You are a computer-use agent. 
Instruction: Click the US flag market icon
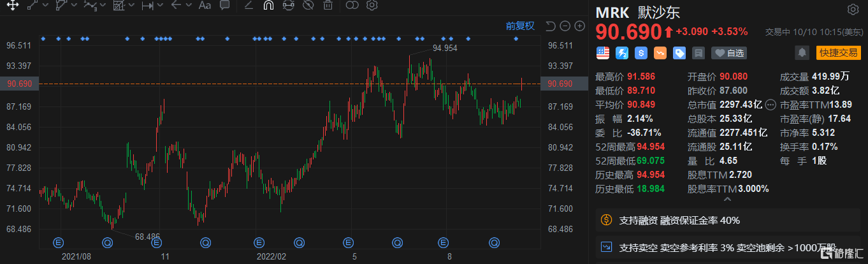602,53
